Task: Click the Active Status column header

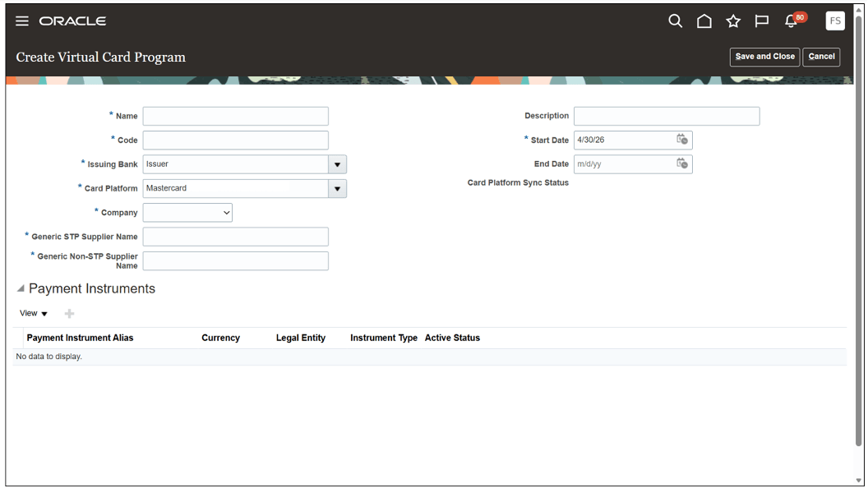Action: [x=452, y=338]
